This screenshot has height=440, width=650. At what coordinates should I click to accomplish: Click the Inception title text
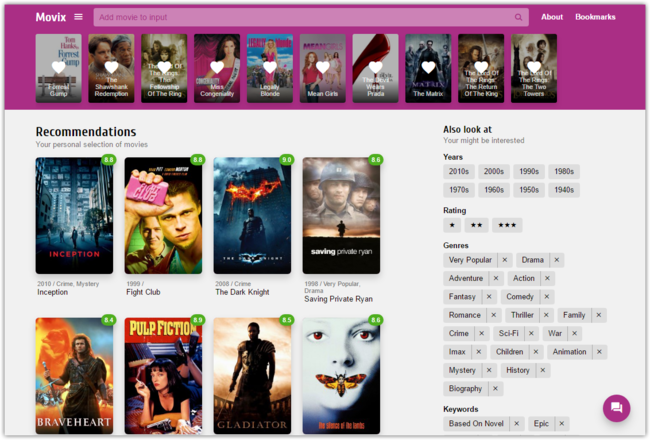tap(53, 292)
